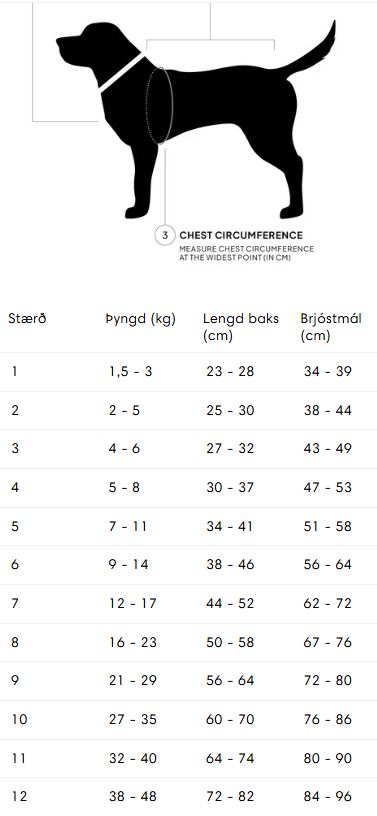Click weight value 1,5 - 3
Image resolution: width=377 pixels, height=816 pixels.
(x=131, y=372)
